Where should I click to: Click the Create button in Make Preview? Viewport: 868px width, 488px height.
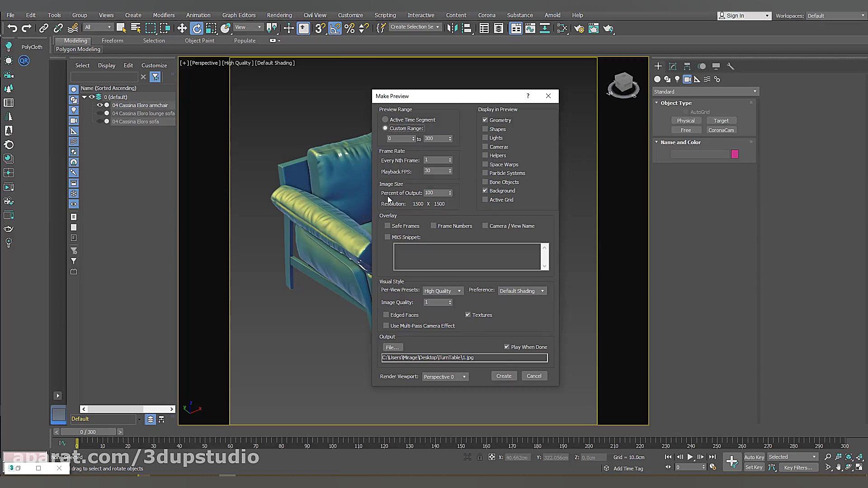coord(504,375)
